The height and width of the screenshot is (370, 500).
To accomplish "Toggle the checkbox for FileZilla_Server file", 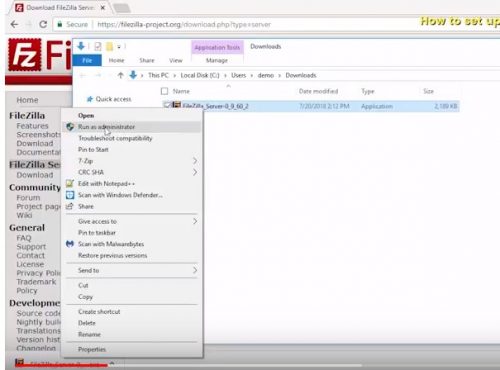I will pos(167,105).
